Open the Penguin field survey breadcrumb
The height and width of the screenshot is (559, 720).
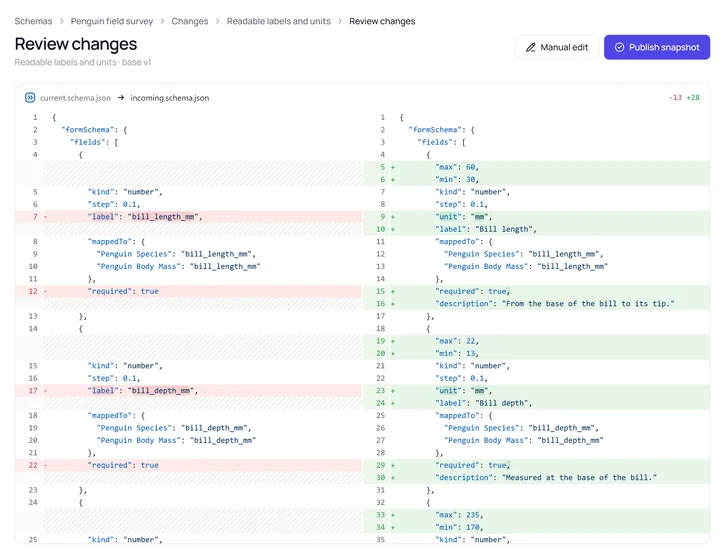(x=112, y=21)
